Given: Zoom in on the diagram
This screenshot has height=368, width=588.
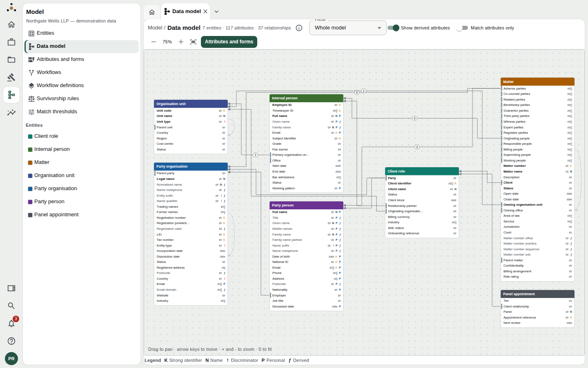Looking at the screenshot, I should coord(181,42).
